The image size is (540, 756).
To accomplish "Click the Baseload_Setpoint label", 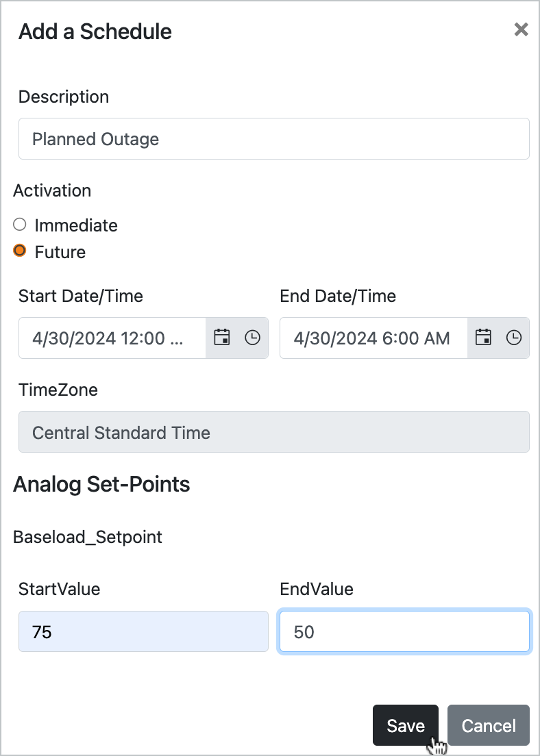I will pos(88,537).
